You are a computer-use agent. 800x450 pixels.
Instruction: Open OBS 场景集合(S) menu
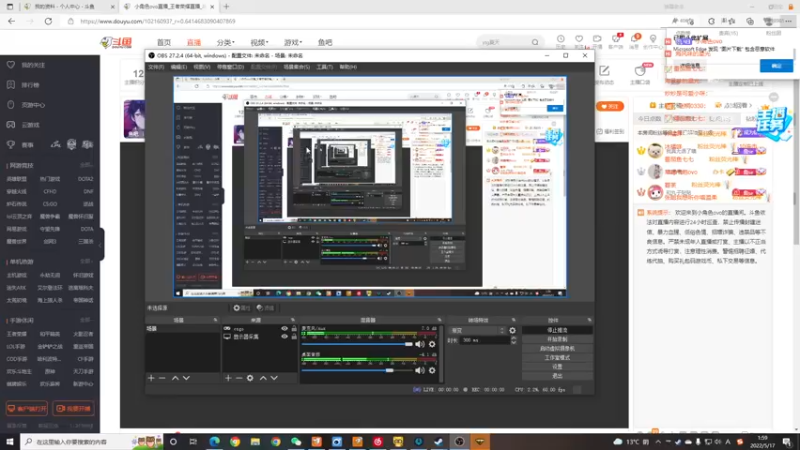point(296,67)
